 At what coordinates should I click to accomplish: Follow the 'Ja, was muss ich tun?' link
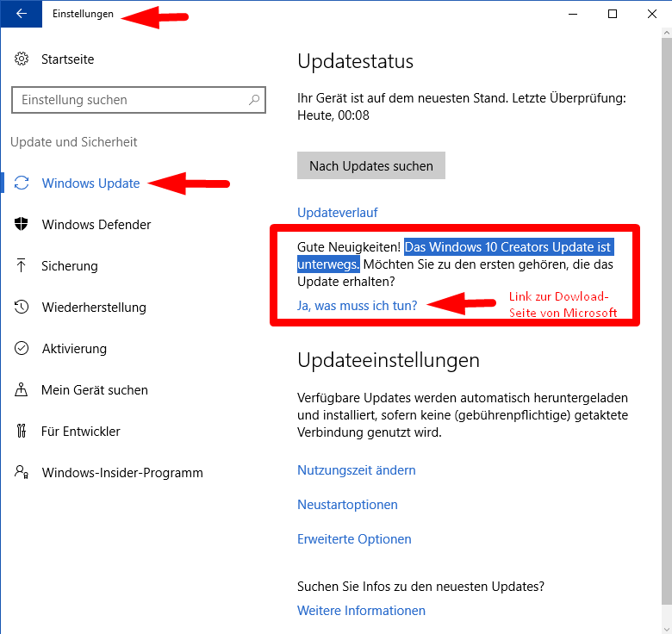357,306
